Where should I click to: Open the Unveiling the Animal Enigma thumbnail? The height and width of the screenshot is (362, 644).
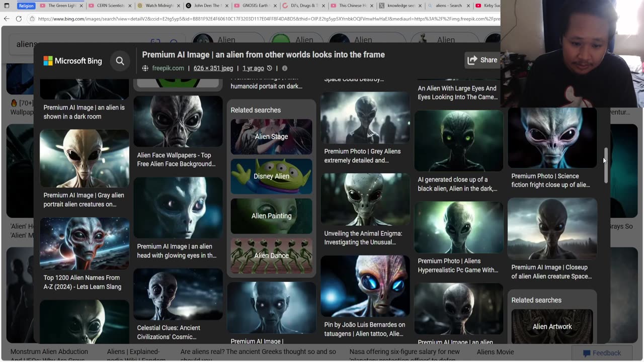pyautogui.click(x=365, y=200)
